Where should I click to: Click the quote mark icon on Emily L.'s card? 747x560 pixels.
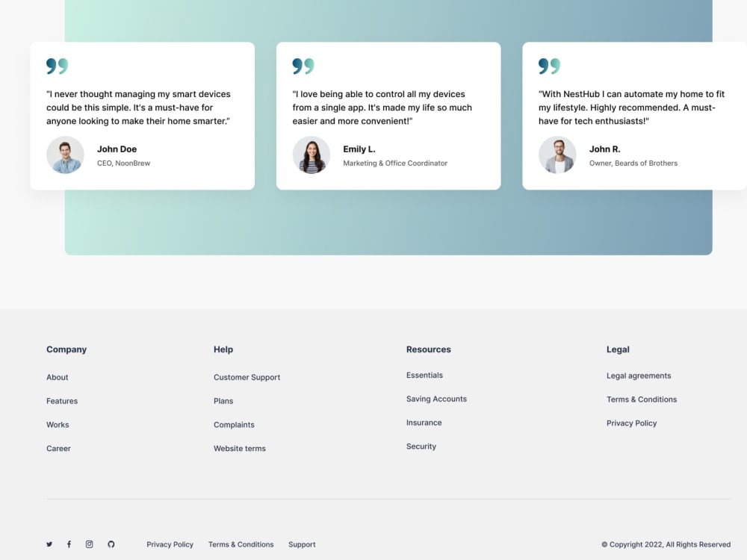(x=303, y=66)
